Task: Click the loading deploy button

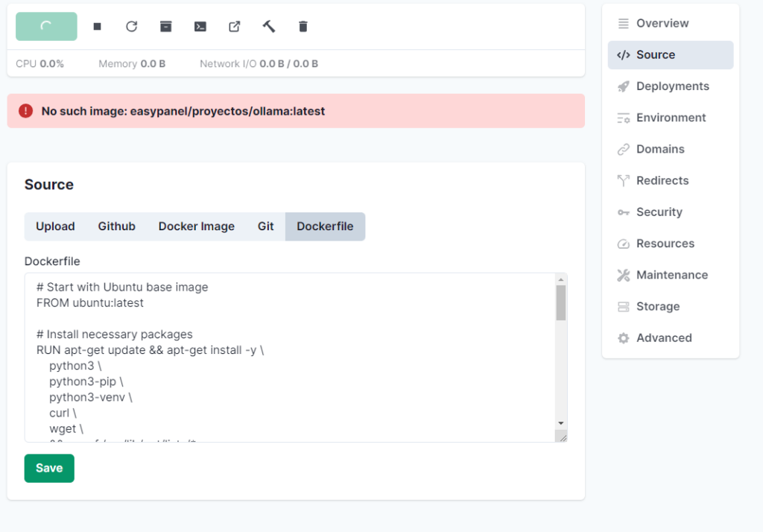Action: click(46, 26)
